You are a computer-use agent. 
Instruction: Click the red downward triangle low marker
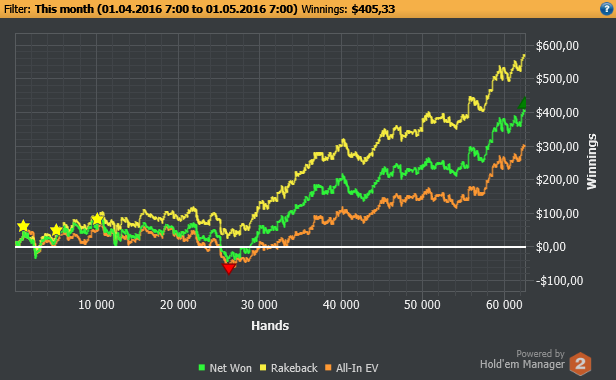[x=228, y=269]
